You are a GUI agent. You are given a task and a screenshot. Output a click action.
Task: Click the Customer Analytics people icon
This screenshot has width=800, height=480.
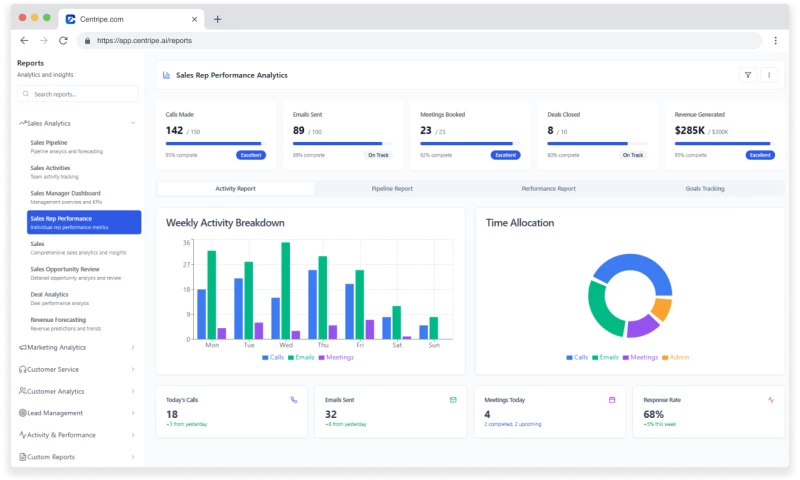coord(22,391)
